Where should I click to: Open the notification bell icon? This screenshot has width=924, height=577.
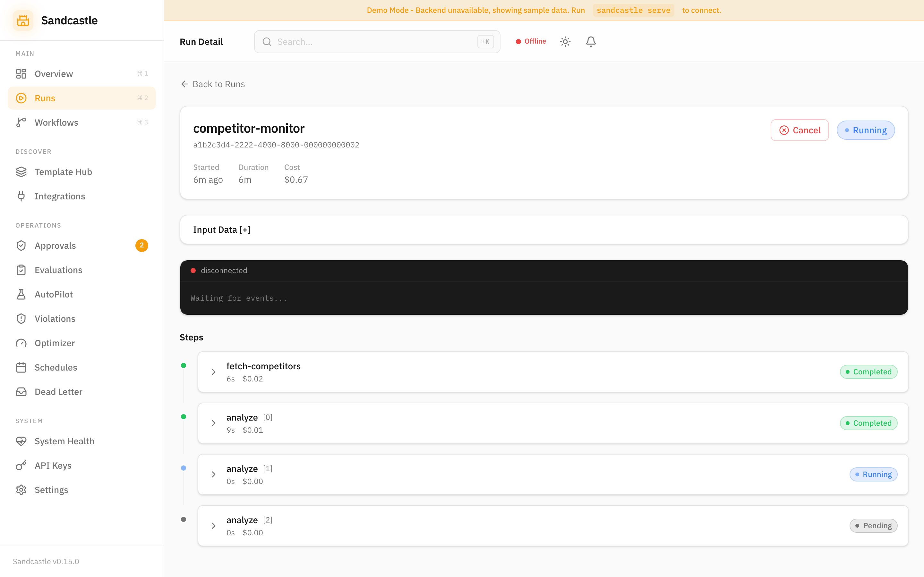tap(590, 41)
